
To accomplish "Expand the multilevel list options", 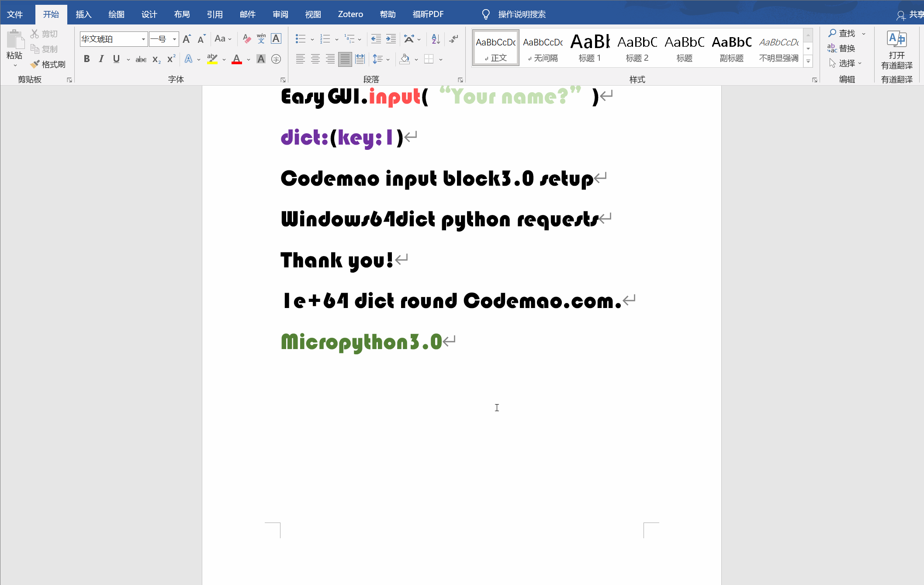I will (x=360, y=39).
